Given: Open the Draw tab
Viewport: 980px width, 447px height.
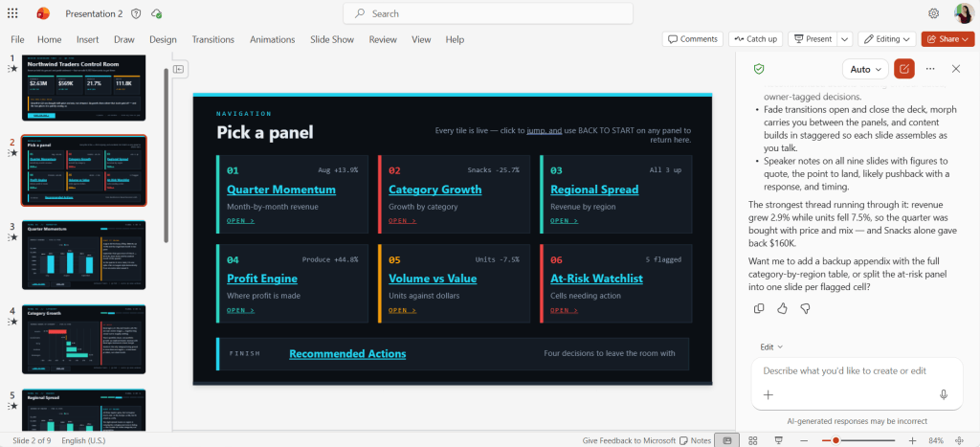Looking at the screenshot, I should click(123, 39).
